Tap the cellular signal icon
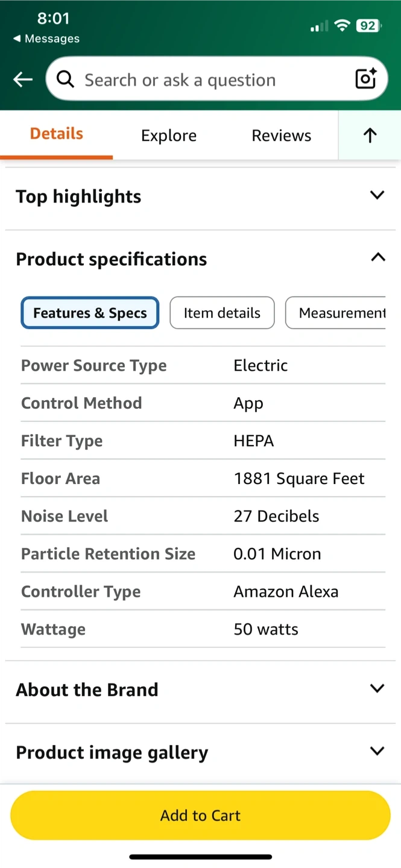This screenshot has width=401, height=868. click(x=319, y=26)
